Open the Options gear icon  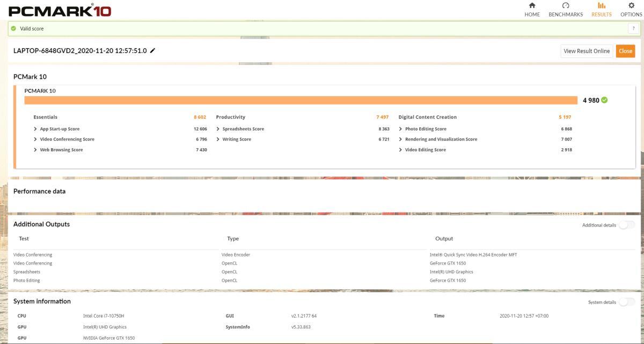631,5
